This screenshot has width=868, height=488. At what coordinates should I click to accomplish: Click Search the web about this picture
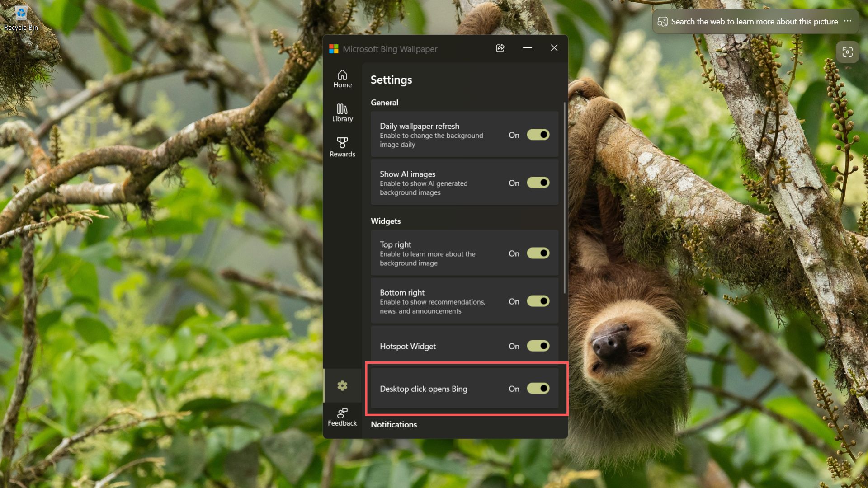(x=754, y=22)
